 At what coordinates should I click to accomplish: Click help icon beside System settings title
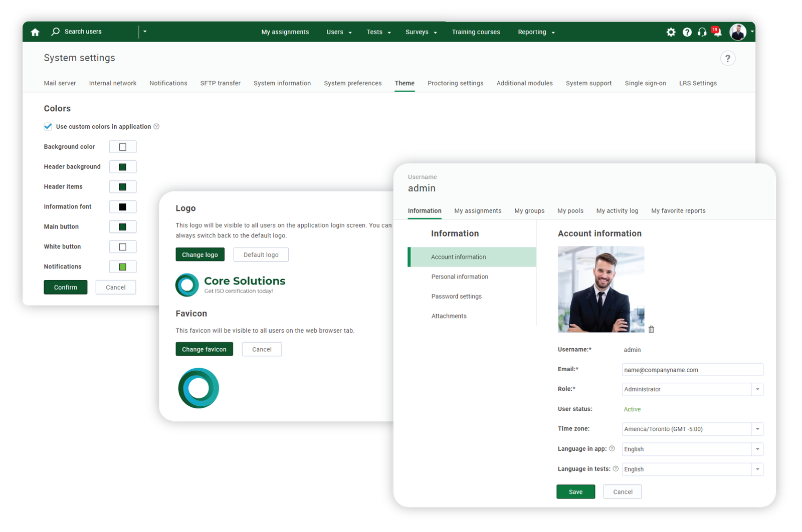[x=728, y=59]
